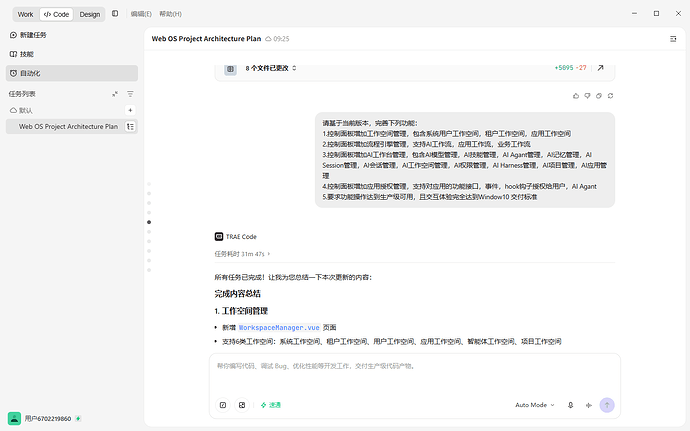Regenerate the response with the refresh icon
Viewport: 690px width, 431px height.
[x=610, y=96]
